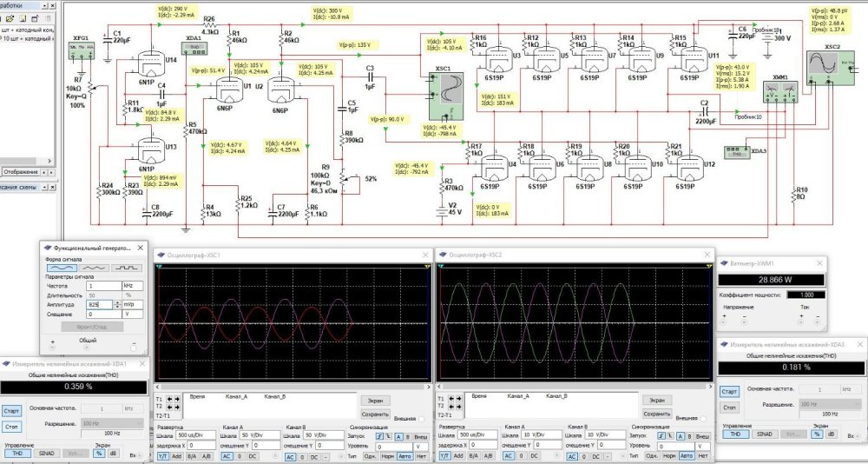
Task: Enable DC coupling for Канал A in XSC2
Action: click(x=534, y=455)
